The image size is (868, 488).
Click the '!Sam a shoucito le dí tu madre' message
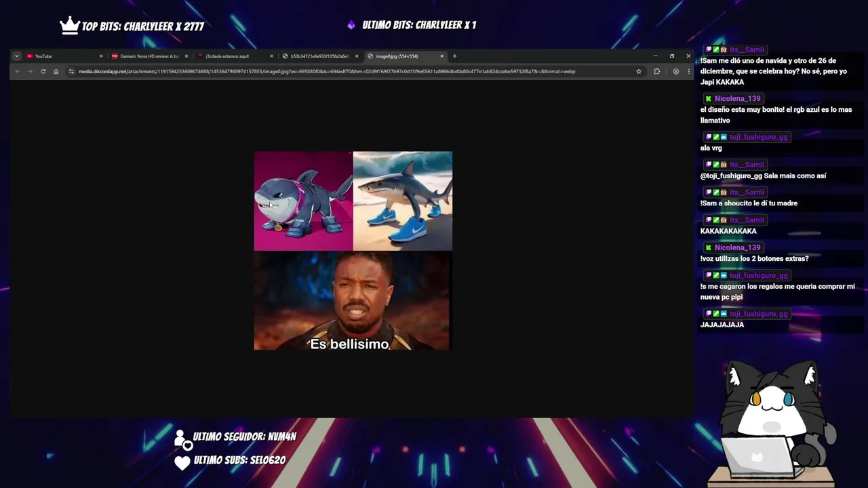tap(749, 203)
